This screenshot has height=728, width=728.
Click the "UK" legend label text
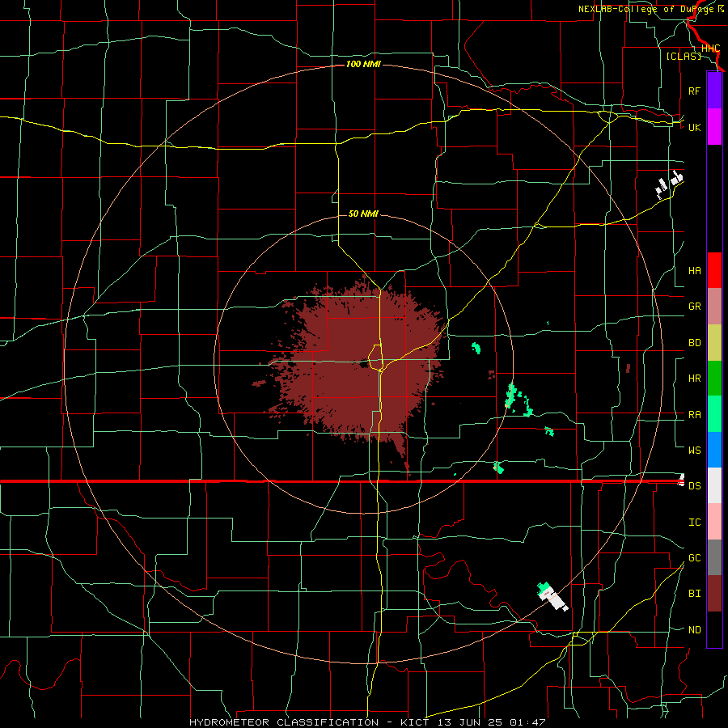pyautogui.click(x=694, y=127)
